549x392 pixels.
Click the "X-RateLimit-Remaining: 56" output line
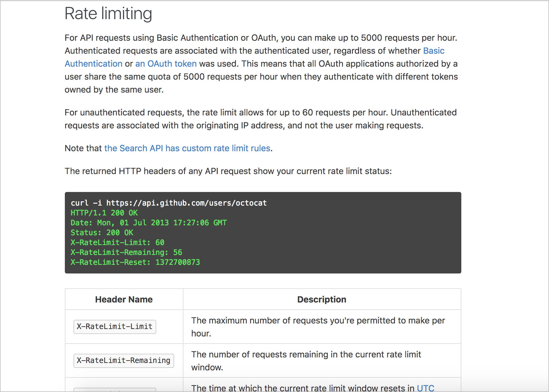click(126, 252)
